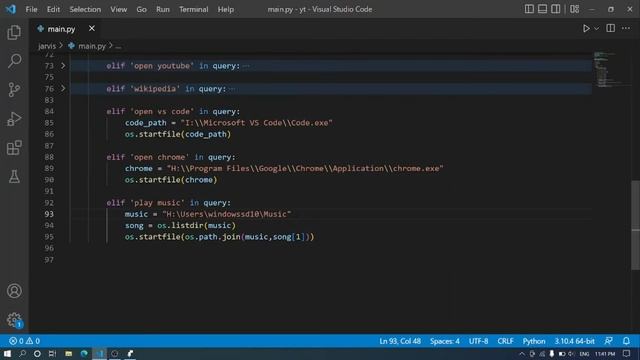Open Task View in taskbar
The image size is (640, 360).
tap(52, 353)
